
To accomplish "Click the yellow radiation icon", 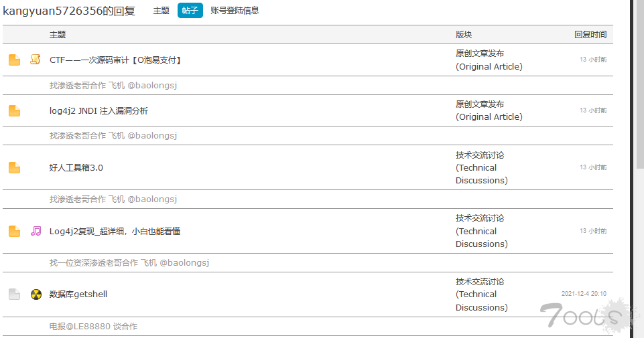I will tap(36, 294).
